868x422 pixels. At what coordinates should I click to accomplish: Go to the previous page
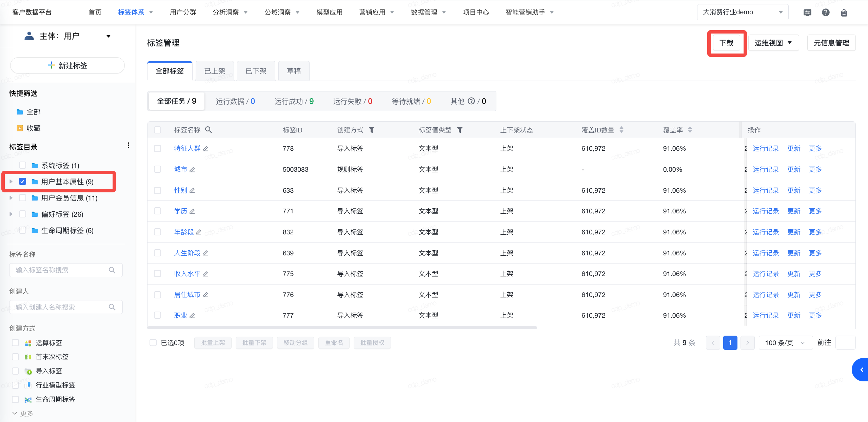click(x=713, y=343)
